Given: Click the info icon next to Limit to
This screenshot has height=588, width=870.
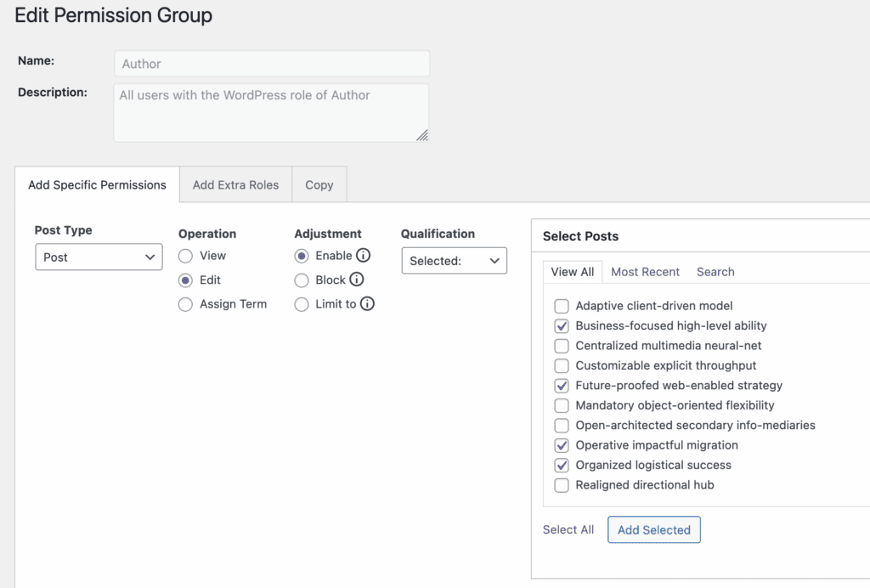Looking at the screenshot, I should coord(367,304).
